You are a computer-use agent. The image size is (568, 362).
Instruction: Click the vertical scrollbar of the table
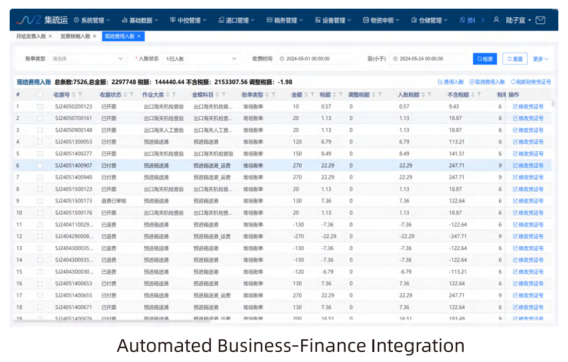pos(553,104)
